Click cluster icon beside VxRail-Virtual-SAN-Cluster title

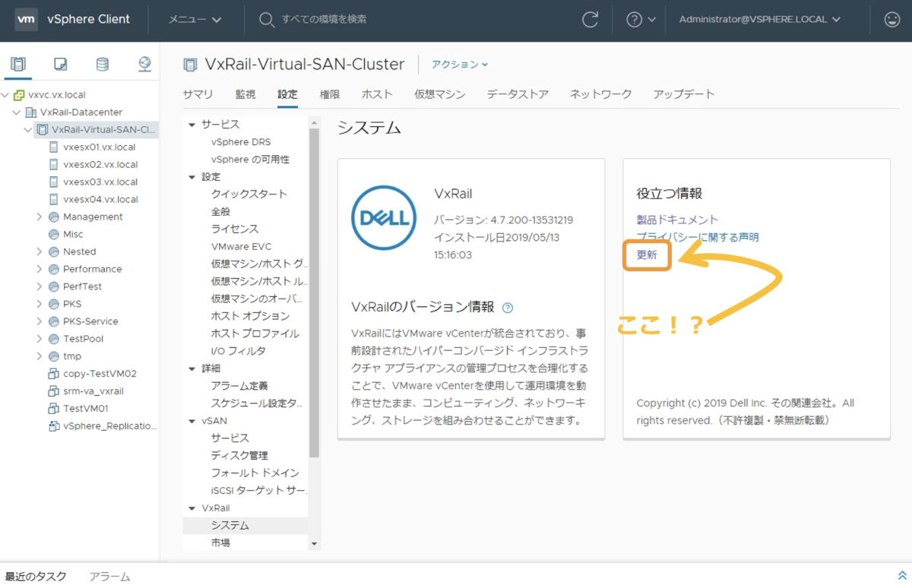190,65
